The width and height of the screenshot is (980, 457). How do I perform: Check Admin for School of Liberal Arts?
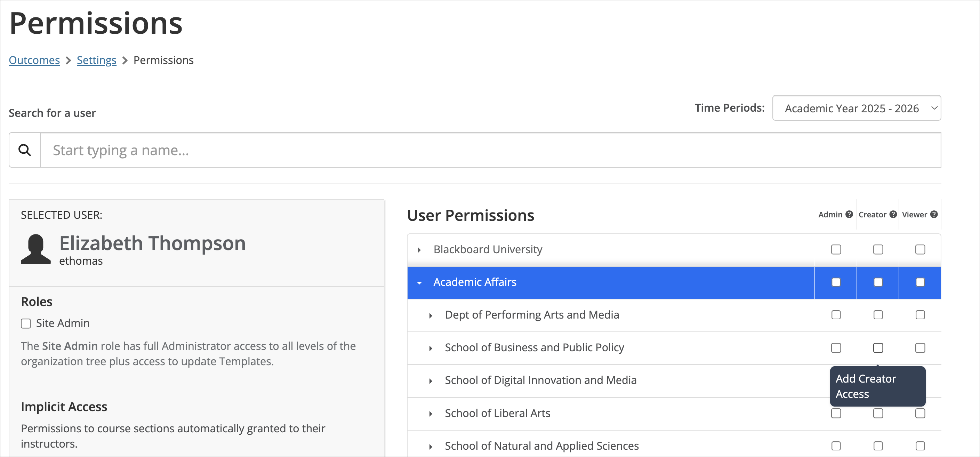pyautogui.click(x=836, y=413)
